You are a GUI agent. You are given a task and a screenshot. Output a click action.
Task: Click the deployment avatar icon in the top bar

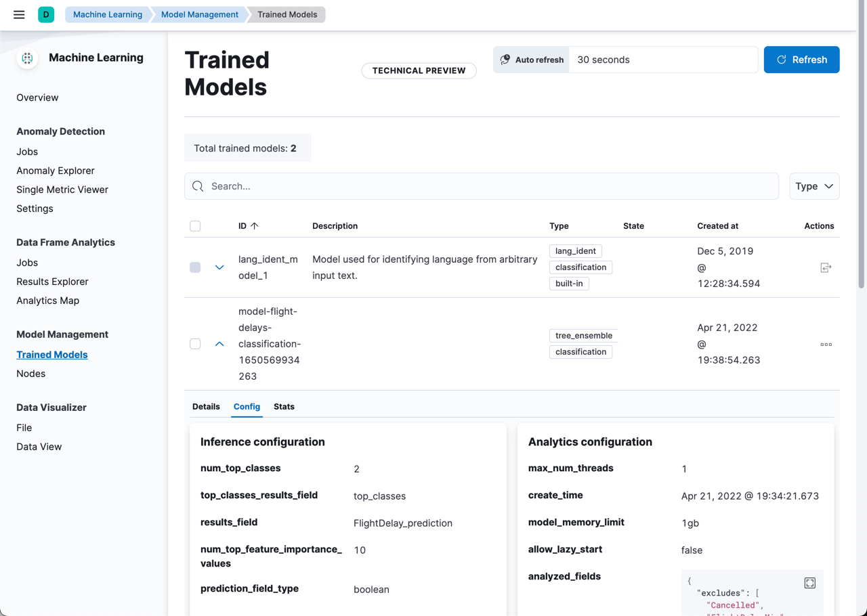(45, 14)
